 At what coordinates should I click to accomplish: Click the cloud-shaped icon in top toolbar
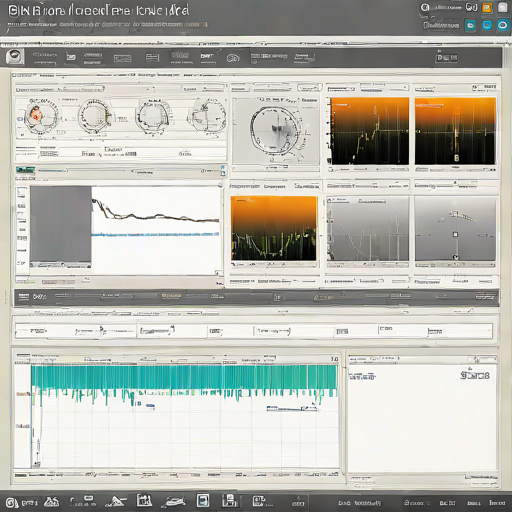233,58
